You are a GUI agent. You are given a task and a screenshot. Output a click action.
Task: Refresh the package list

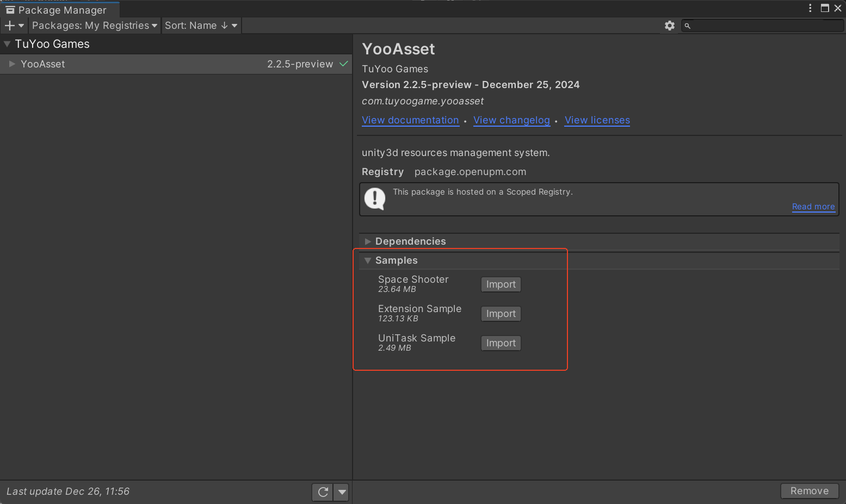coord(323,492)
